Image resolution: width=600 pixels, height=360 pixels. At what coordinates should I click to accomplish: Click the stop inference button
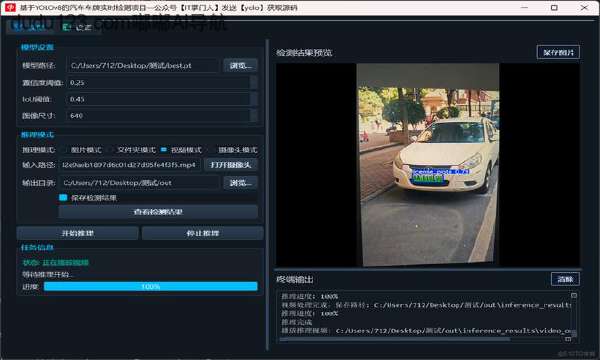pos(202,233)
